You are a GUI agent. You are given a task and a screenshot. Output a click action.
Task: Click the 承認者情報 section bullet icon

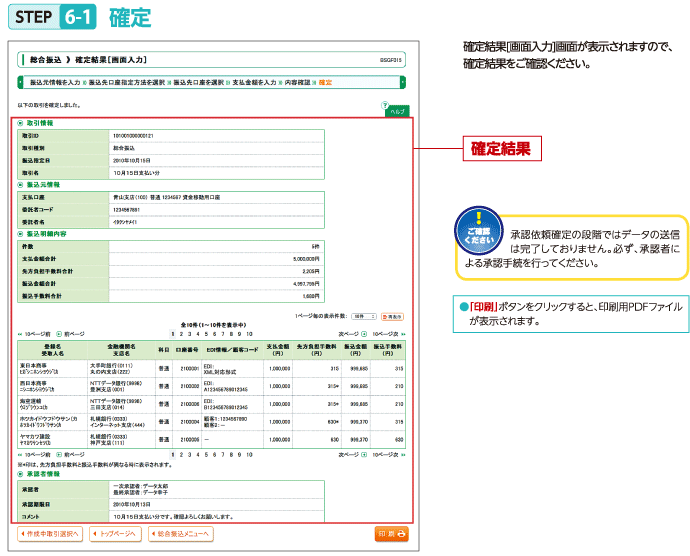pos(20,474)
